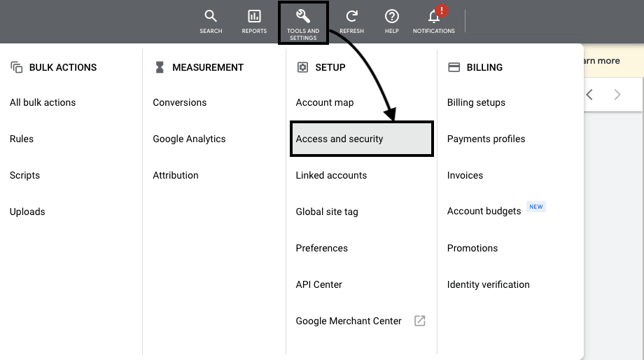Image resolution: width=644 pixels, height=360 pixels.
Task: Open Identity verification
Action: (489, 285)
